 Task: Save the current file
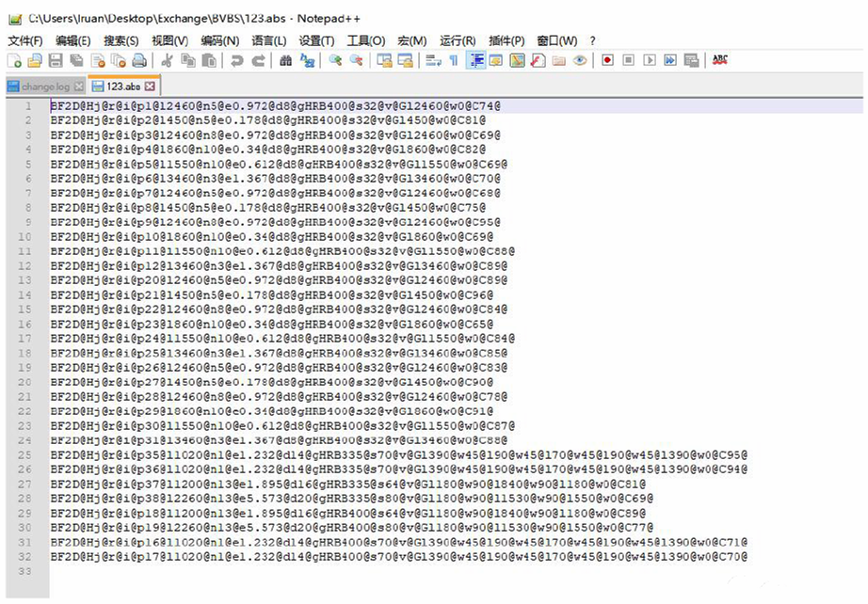coord(56,60)
